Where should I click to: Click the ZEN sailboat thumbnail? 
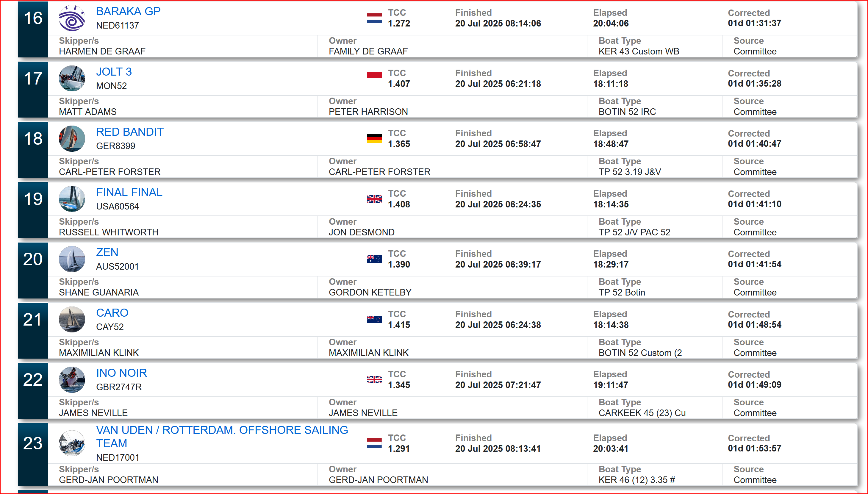pyautogui.click(x=72, y=259)
